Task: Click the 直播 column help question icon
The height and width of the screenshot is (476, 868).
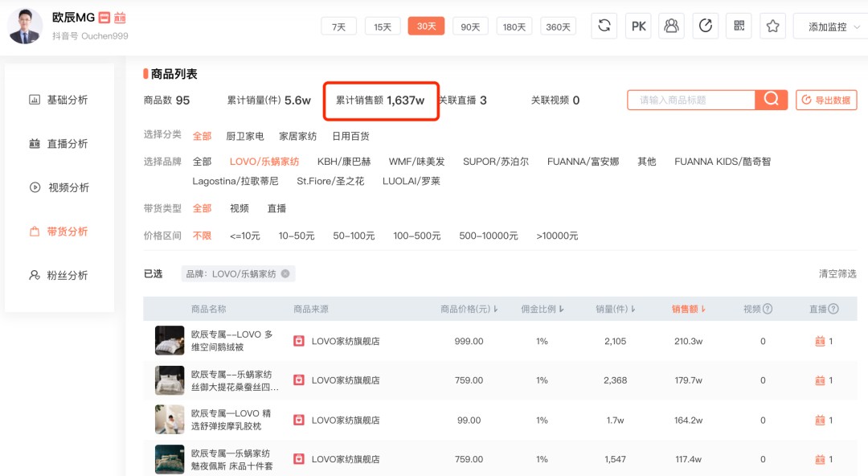Action: (833, 309)
